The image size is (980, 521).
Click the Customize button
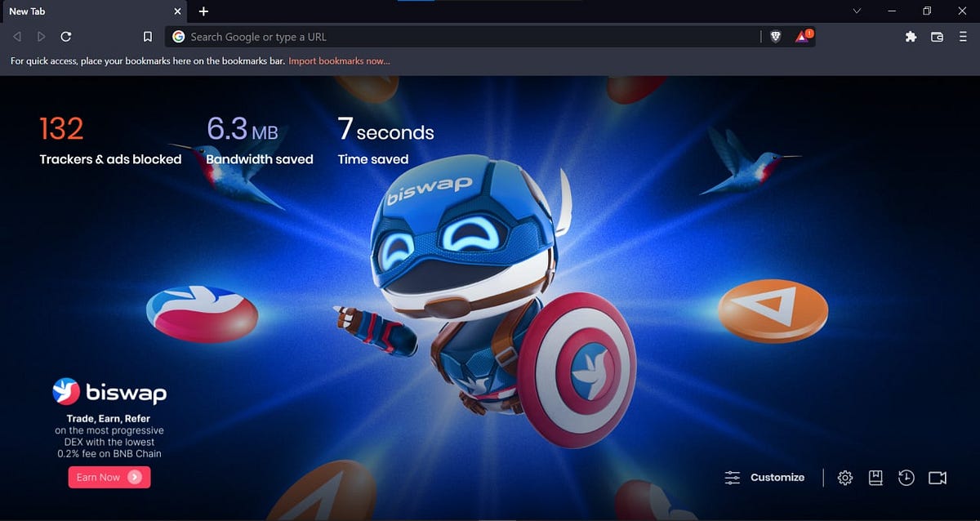point(765,478)
